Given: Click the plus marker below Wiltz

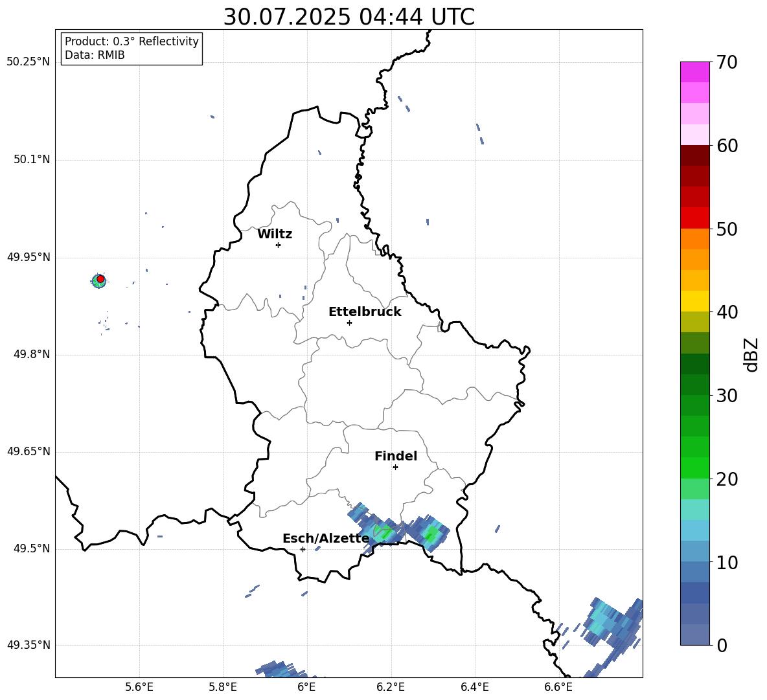Looking at the screenshot, I should [x=278, y=245].
